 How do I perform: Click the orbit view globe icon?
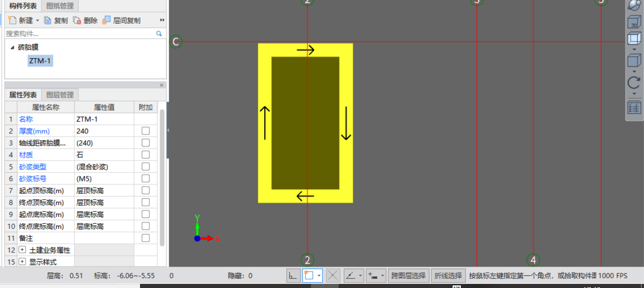634,5
